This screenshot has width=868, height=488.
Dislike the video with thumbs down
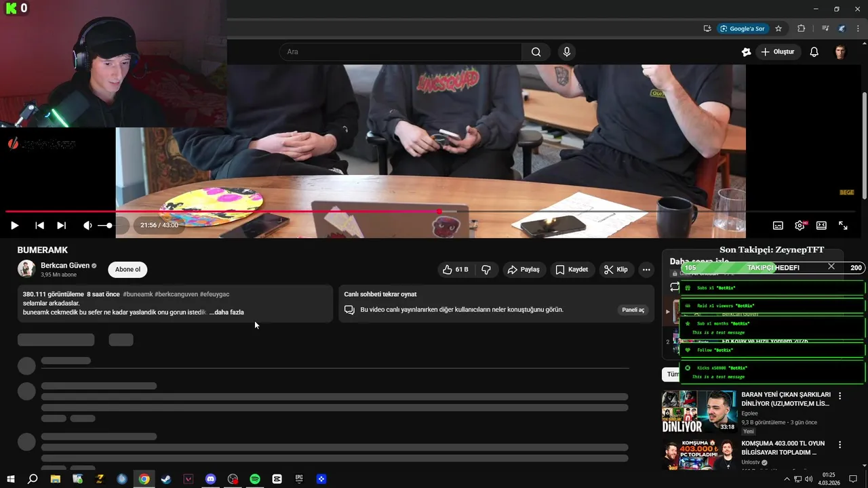point(486,270)
